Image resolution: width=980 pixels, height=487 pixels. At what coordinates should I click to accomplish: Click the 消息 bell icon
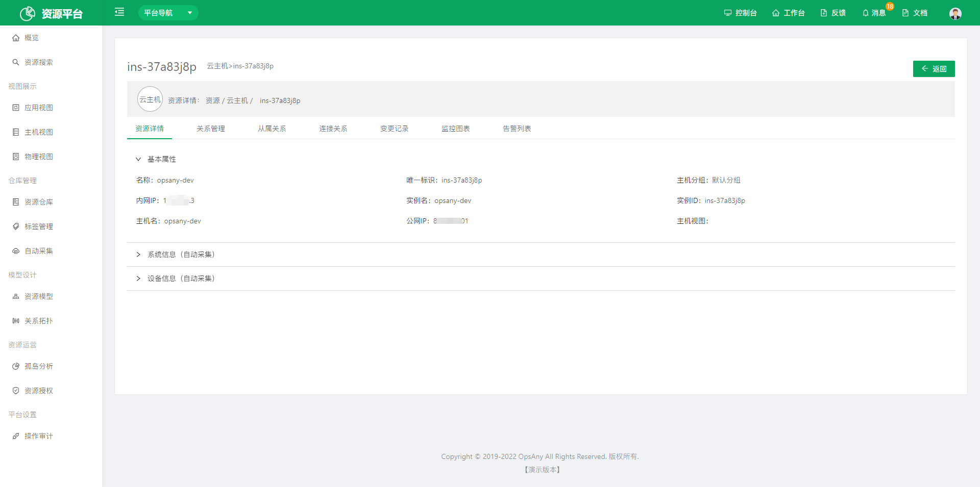tap(866, 13)
